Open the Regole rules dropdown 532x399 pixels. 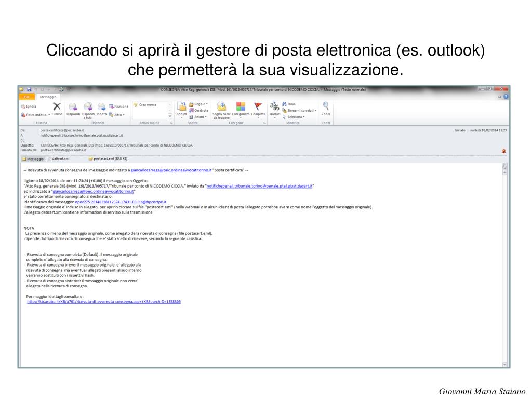point(198,104)
